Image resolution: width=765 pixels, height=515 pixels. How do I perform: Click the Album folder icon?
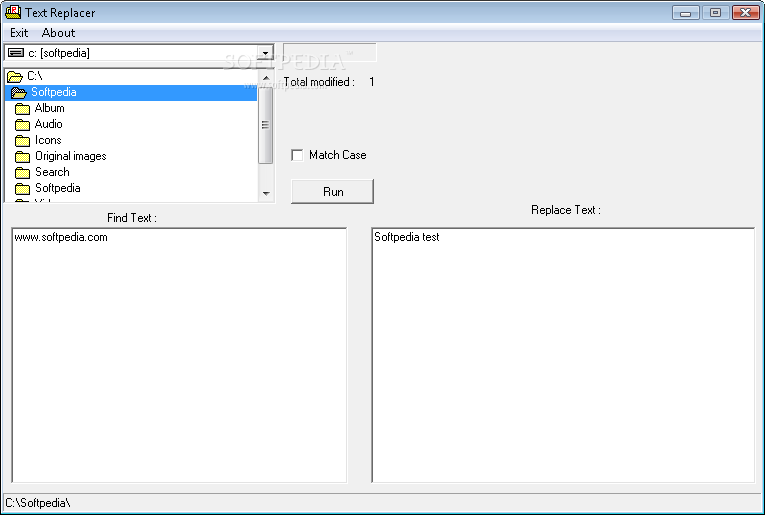22,108
